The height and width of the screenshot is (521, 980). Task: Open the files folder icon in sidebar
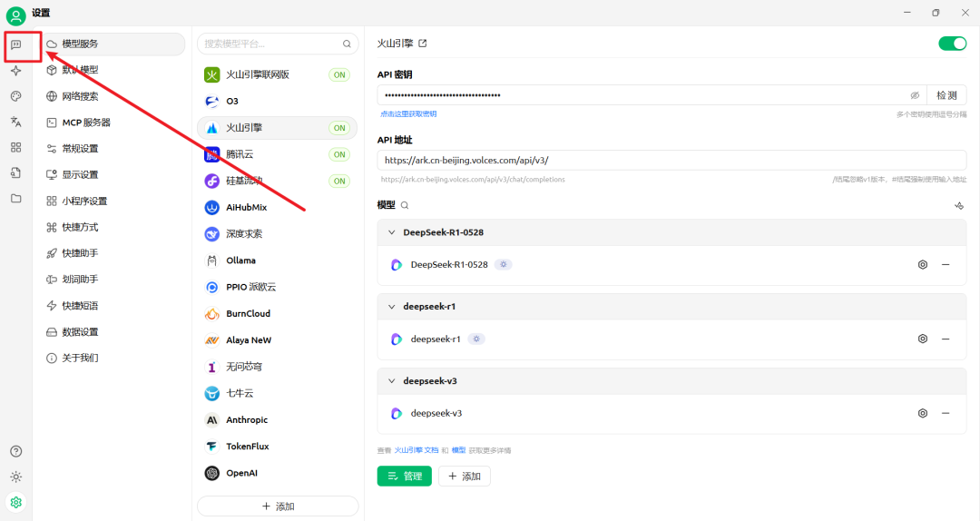[16, 199]
